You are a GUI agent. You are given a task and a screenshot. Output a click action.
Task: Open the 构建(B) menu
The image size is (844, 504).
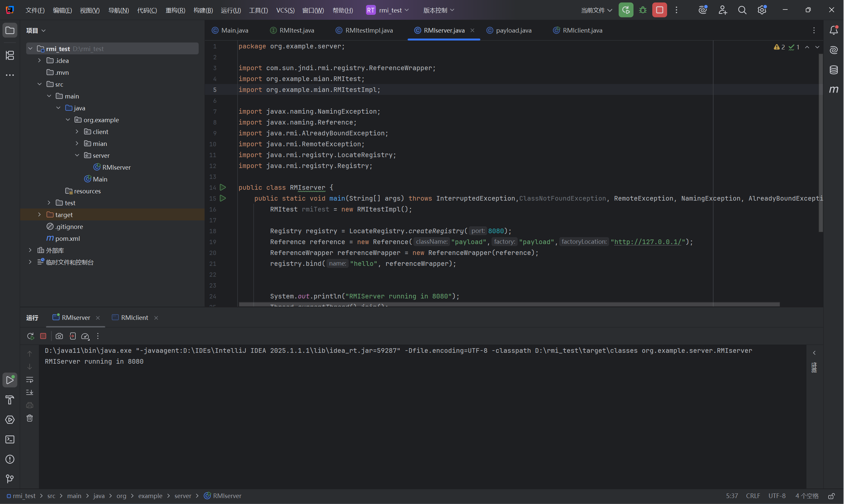click(x=203, y=10)
